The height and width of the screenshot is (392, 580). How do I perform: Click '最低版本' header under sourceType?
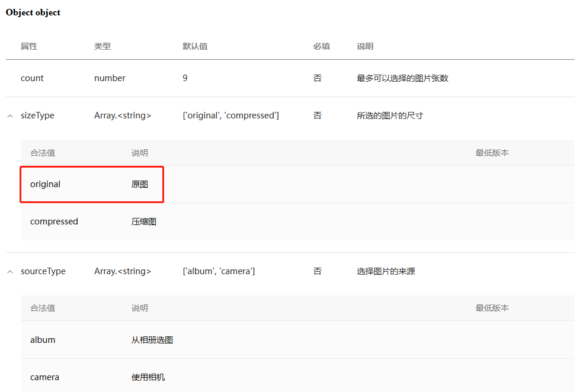[x=492, y=308]
